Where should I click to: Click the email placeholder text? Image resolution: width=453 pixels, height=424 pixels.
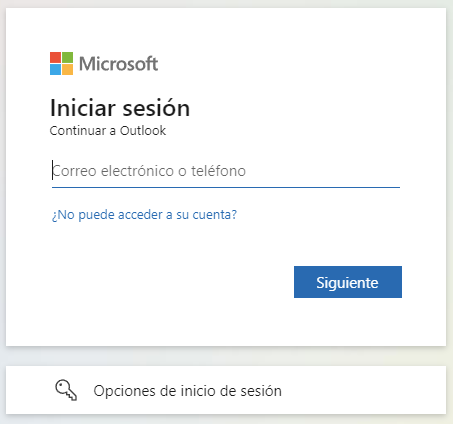(149, 171)
